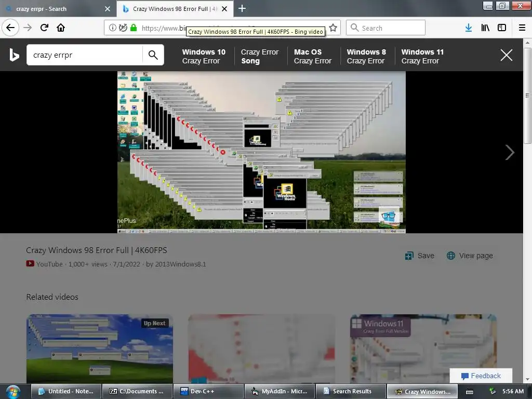The image size is (532, 399).
Task: Open the Firefox hamburger menu
Action: (x=522, y=28)
